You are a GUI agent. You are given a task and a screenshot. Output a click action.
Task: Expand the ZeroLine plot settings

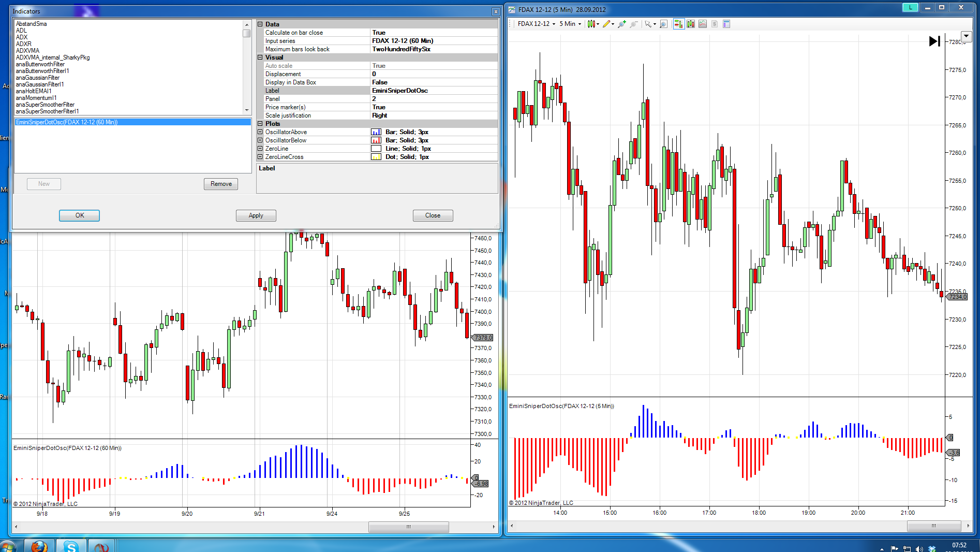click(260, 149)
